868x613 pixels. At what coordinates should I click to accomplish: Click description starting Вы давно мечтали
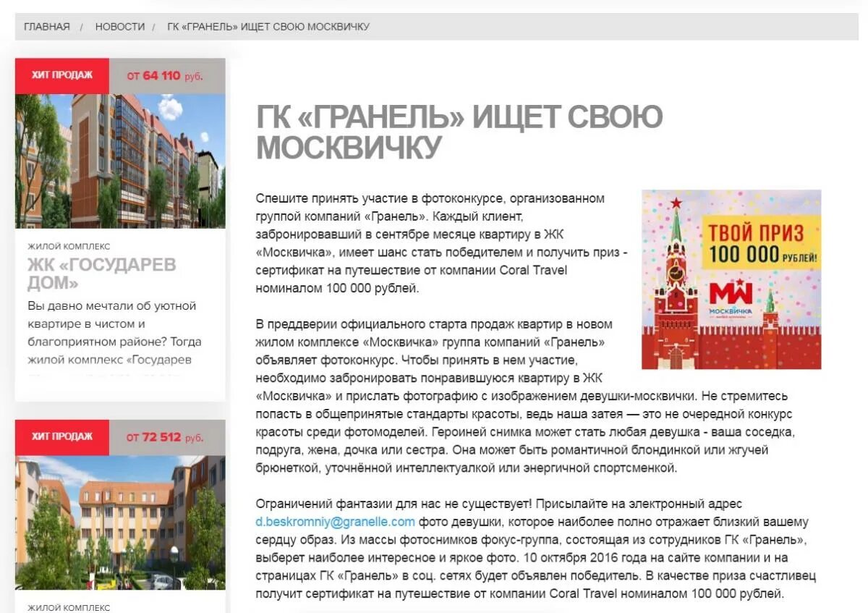click(115, 333)
